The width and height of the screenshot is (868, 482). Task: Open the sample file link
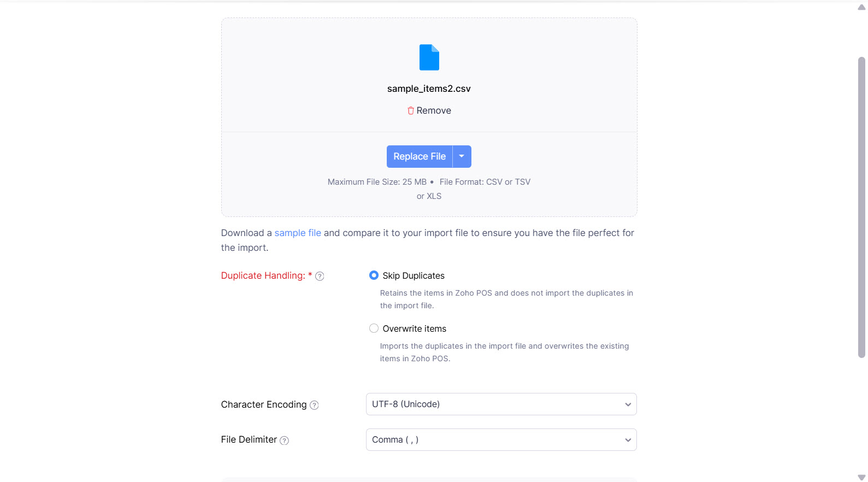click(x=298, y=233)
